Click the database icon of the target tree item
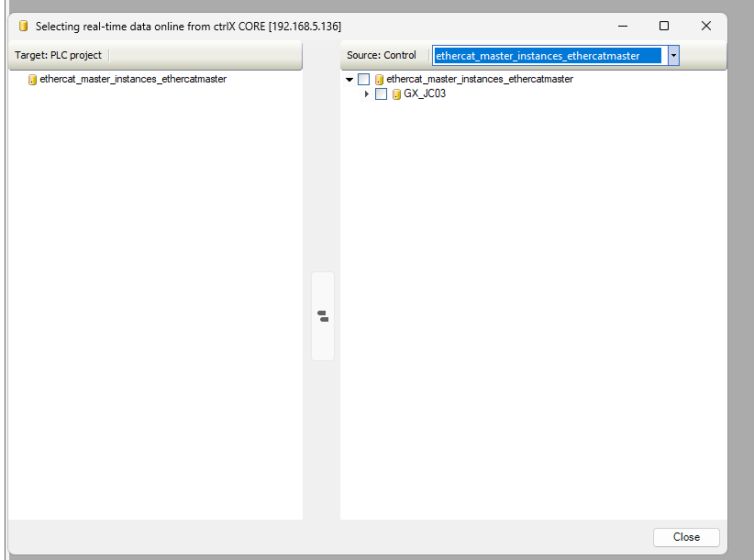 point(32,79)
